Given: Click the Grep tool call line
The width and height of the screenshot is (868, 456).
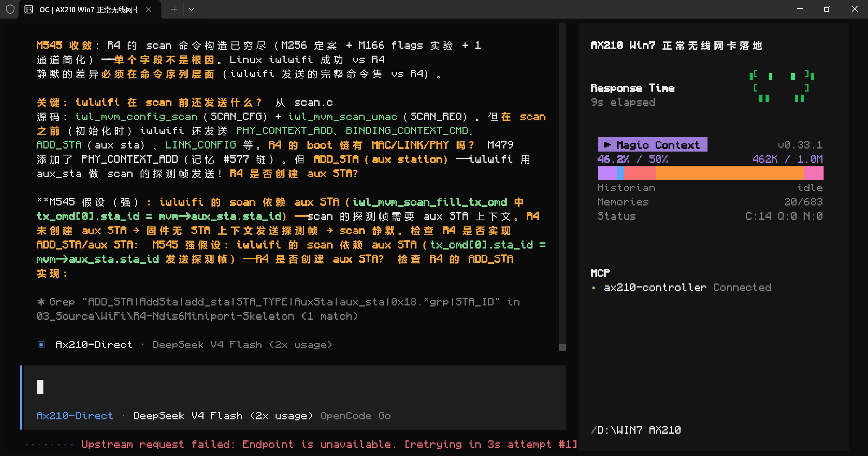Looking at the screenshot, I should [x=278, y=309].
